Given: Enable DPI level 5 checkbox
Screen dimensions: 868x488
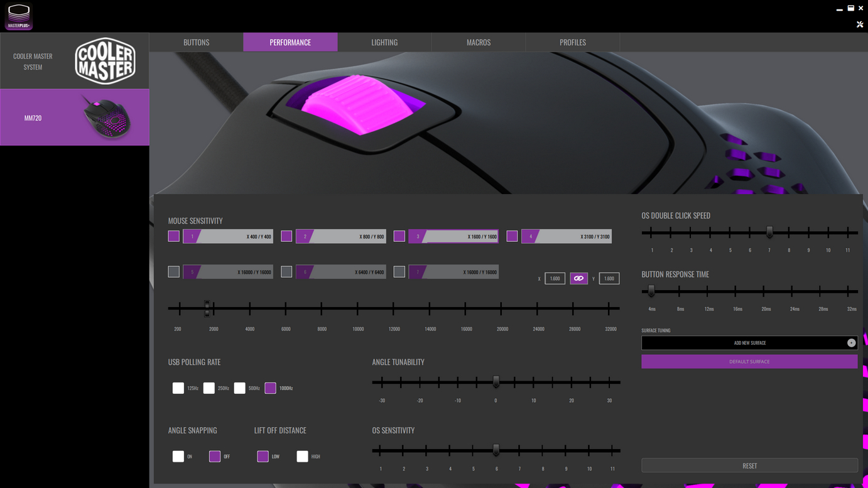Looking at the screenshot, I should pos(174,272).
